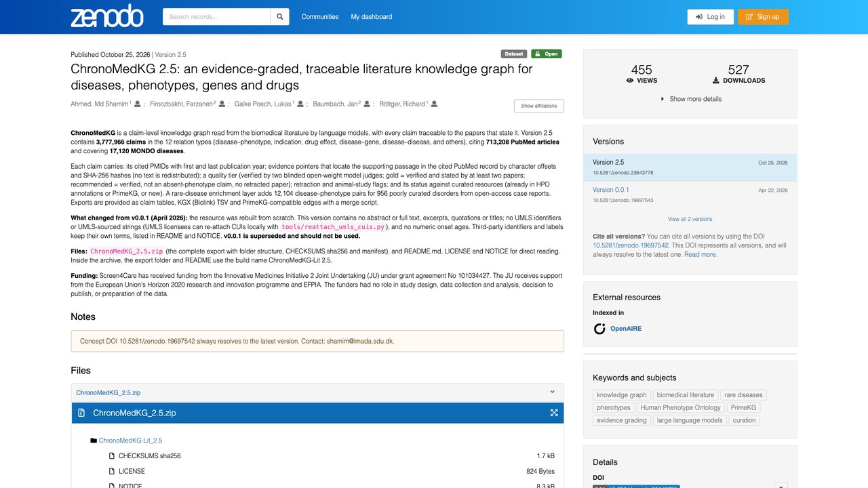Click the OpenAIRE logo icon
The height and width of the screenshot is (488, 868).
(x=599, y=329)
